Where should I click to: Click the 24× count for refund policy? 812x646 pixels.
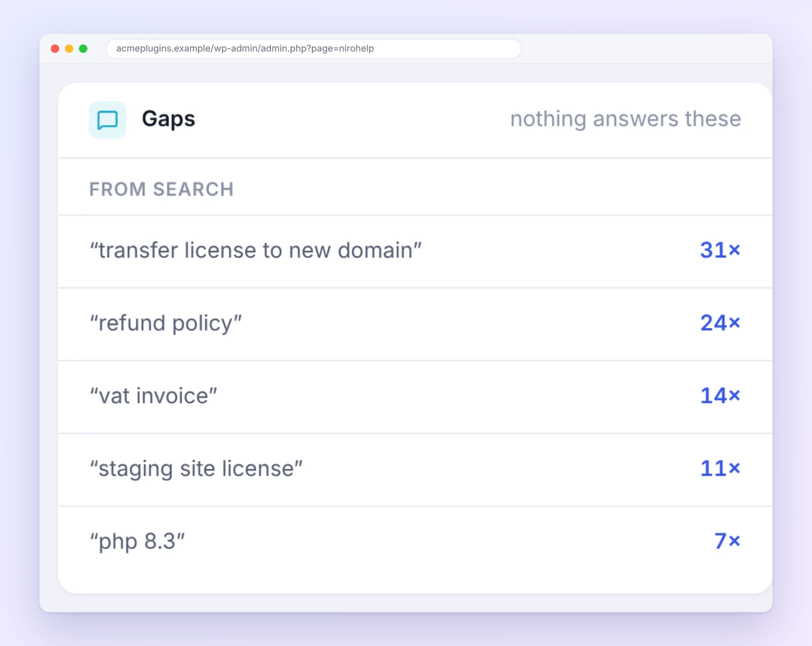coord(720,322)
